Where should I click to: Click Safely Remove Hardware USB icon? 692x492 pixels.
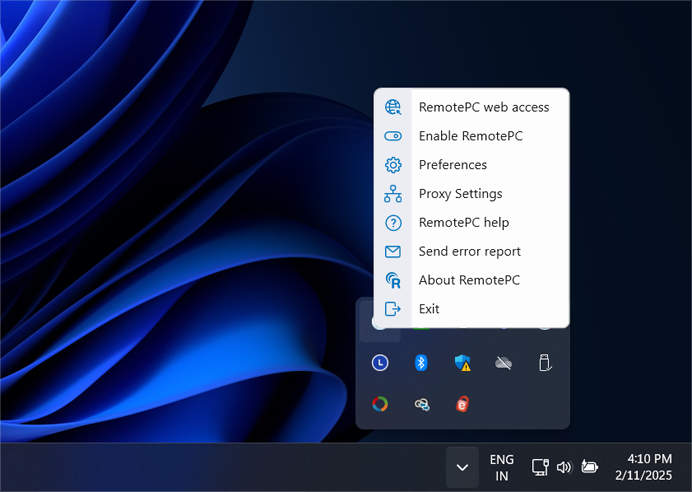(x=545, y=363)
